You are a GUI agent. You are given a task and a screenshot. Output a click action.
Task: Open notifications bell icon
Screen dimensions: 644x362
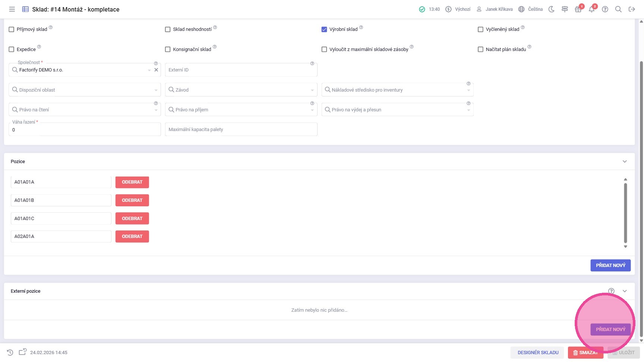tap(591, 9)
